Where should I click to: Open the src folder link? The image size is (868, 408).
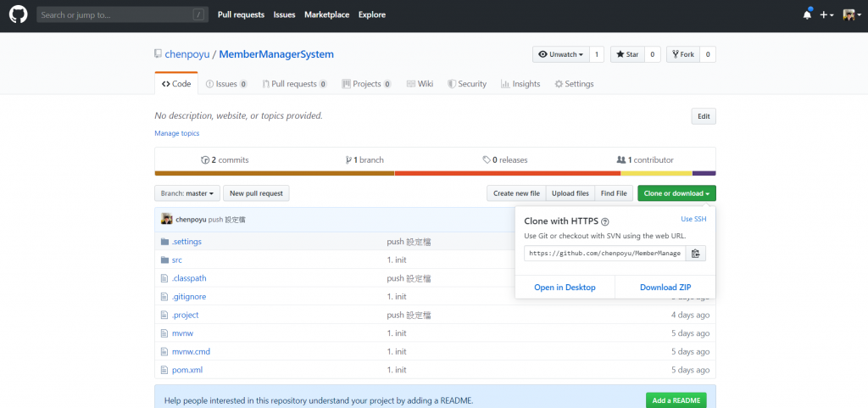(177, 260)
